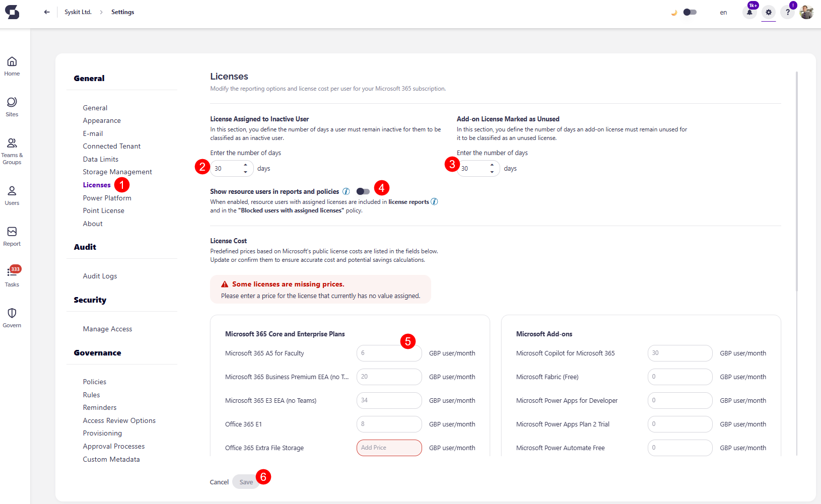Screen dimensions: 821x504
Task: Click the Save button
Action: (246, 482)
